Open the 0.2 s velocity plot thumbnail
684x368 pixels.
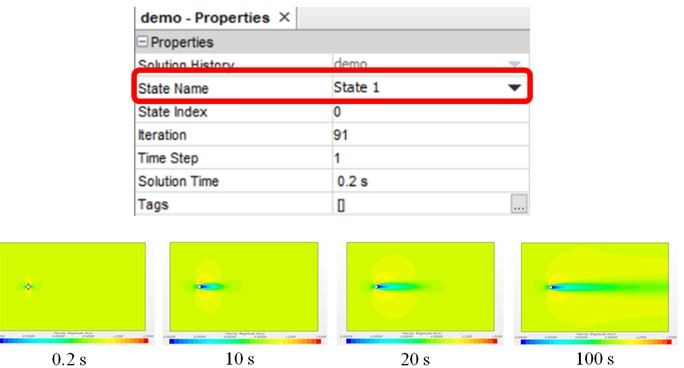[x=72, y=286]
